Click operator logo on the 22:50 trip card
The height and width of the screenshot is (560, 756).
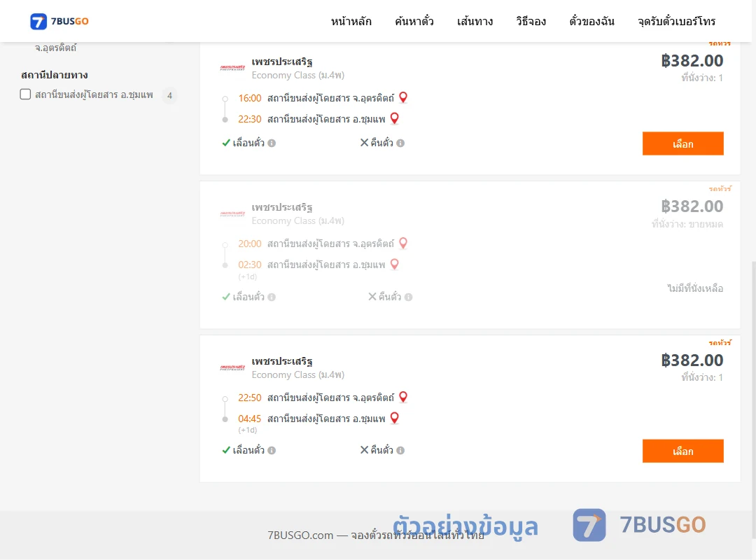click(232, 367)
